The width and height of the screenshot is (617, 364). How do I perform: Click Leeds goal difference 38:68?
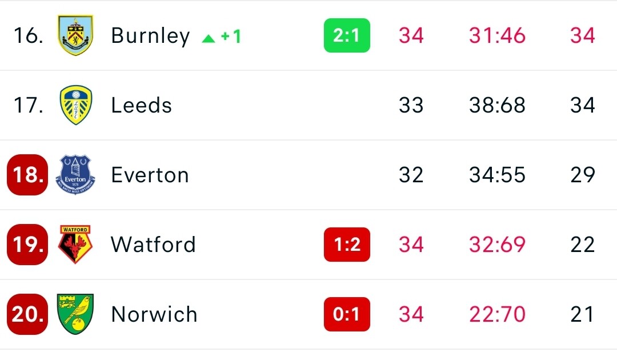click(497, 105)
